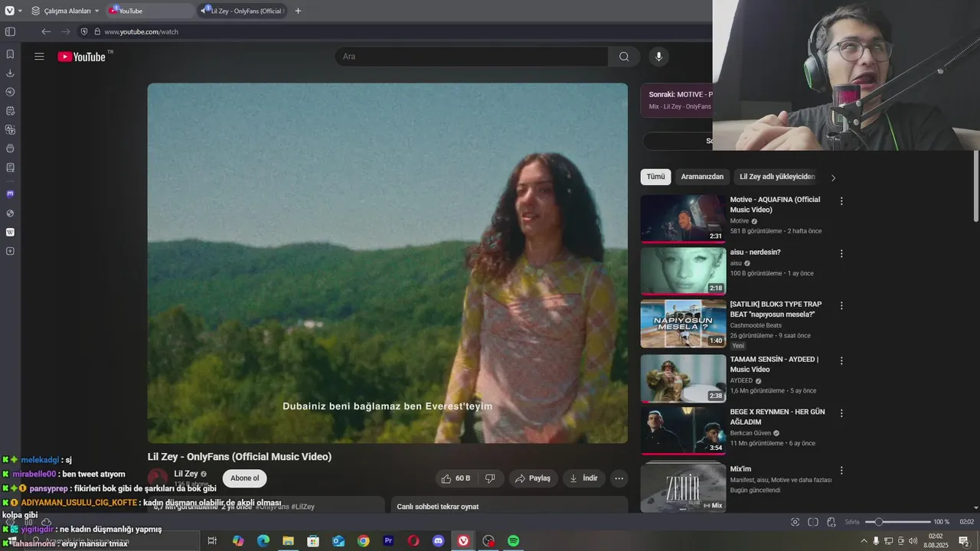Open Premiere Pro from the taskbar
This screenshot has width=980, height=551.
point(388,541)
